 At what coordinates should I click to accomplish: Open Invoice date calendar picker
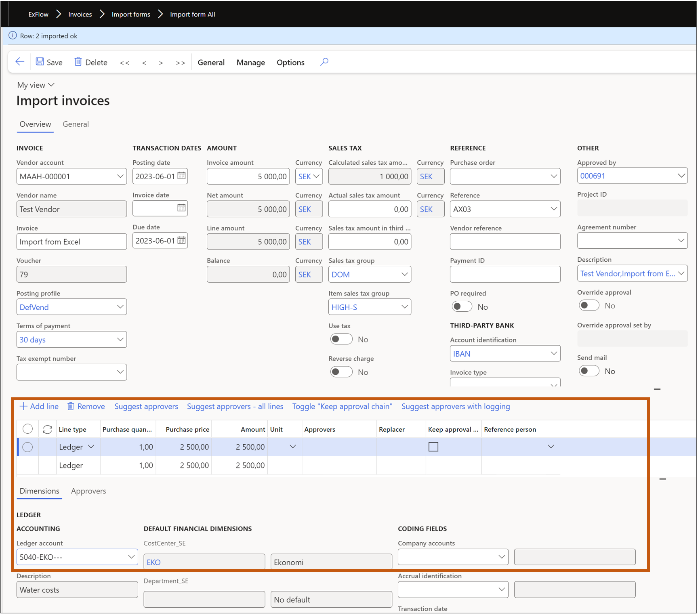coord(182,208)
